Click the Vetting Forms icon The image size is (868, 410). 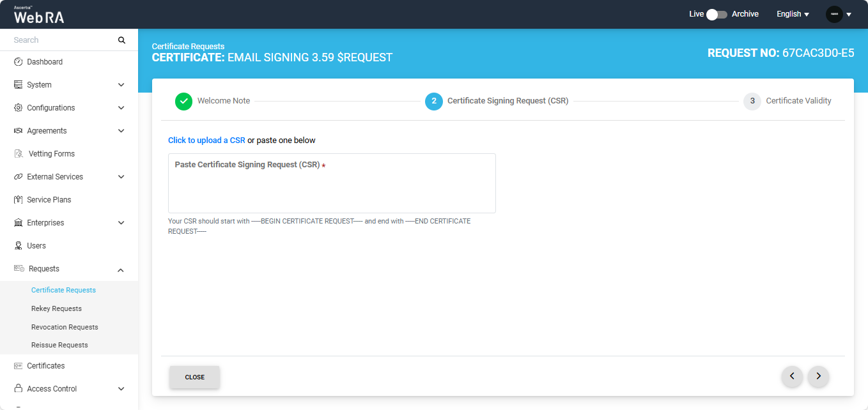19,154
